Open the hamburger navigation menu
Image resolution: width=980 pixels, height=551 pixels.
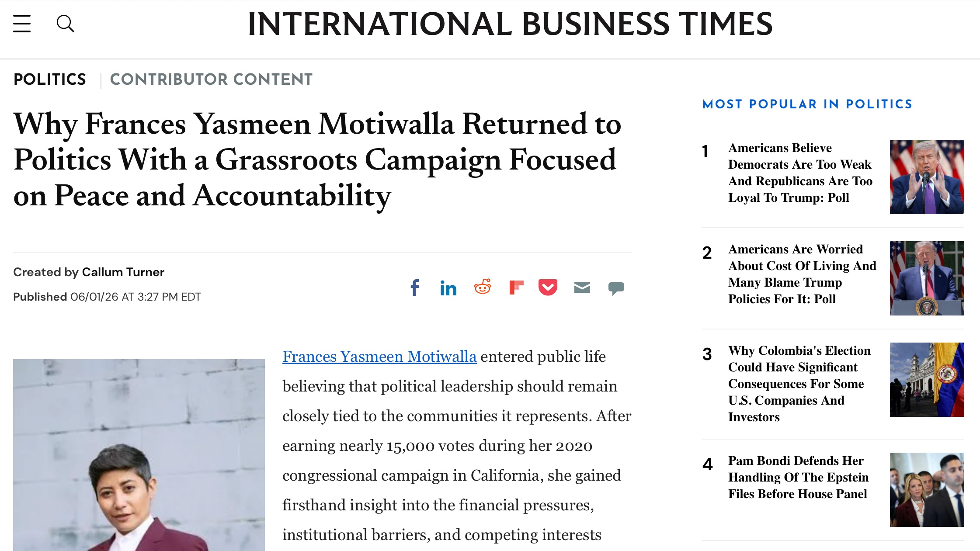click(x=22, y=24)
